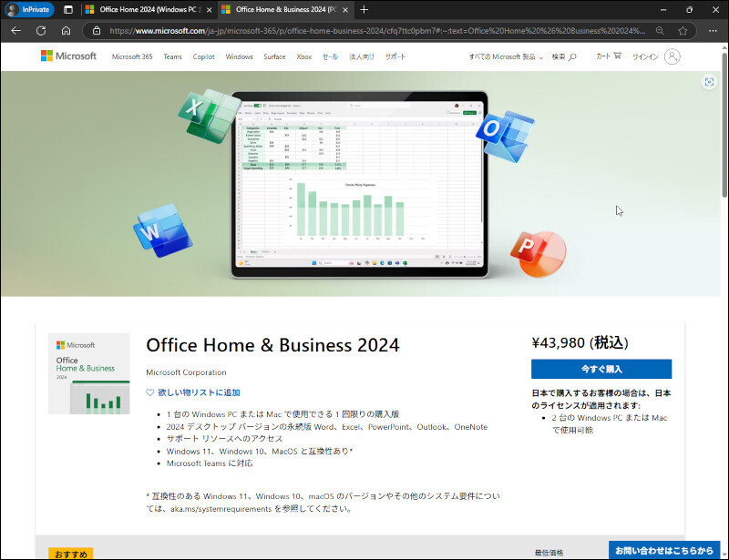Reload the page with the refresh icon
Screen dimensions: 729x560
(41, 31)
